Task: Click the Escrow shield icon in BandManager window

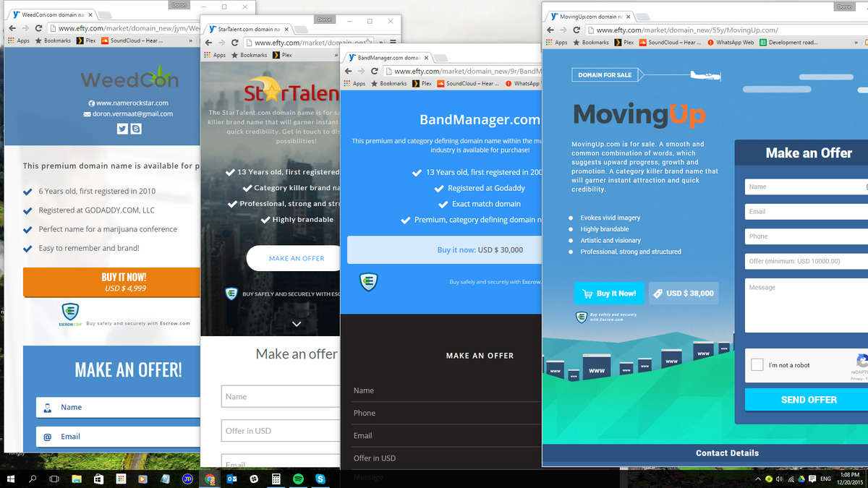Action: (368, 282)
